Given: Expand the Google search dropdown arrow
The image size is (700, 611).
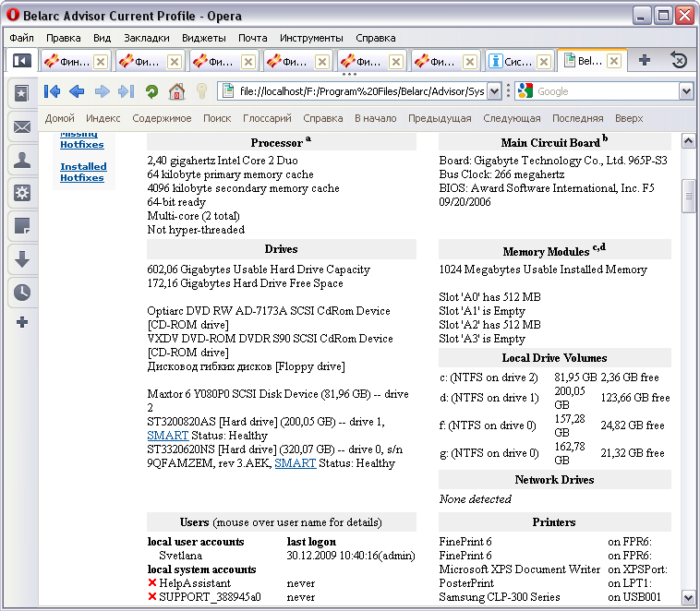Looking at the screenshot, I should 686,91.
